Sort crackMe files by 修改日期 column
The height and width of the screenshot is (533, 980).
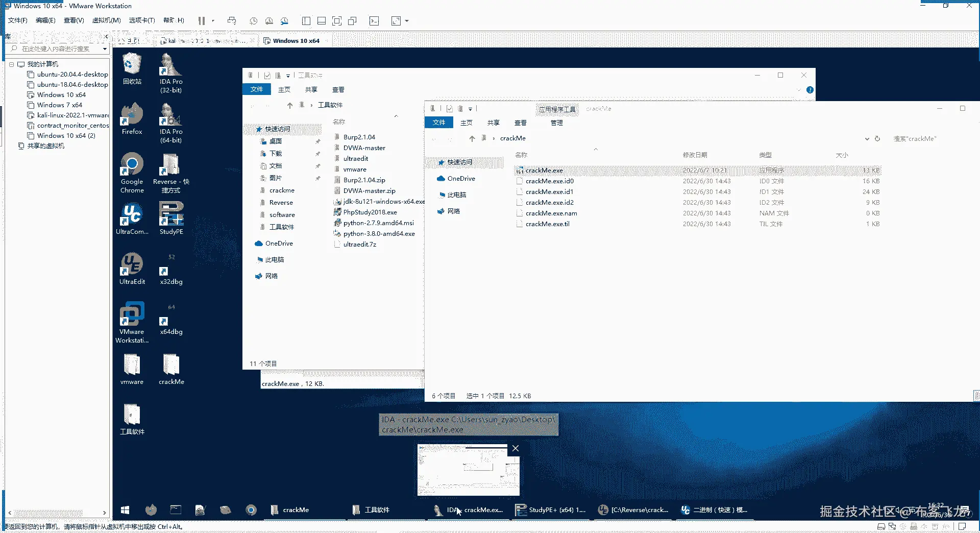click(695, 155)
